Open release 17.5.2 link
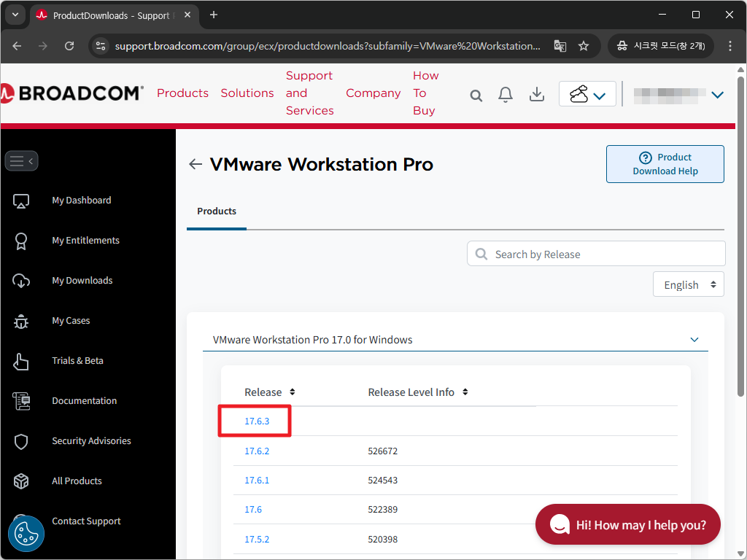The height and width of the screenshot is (560, 747). 257,539
